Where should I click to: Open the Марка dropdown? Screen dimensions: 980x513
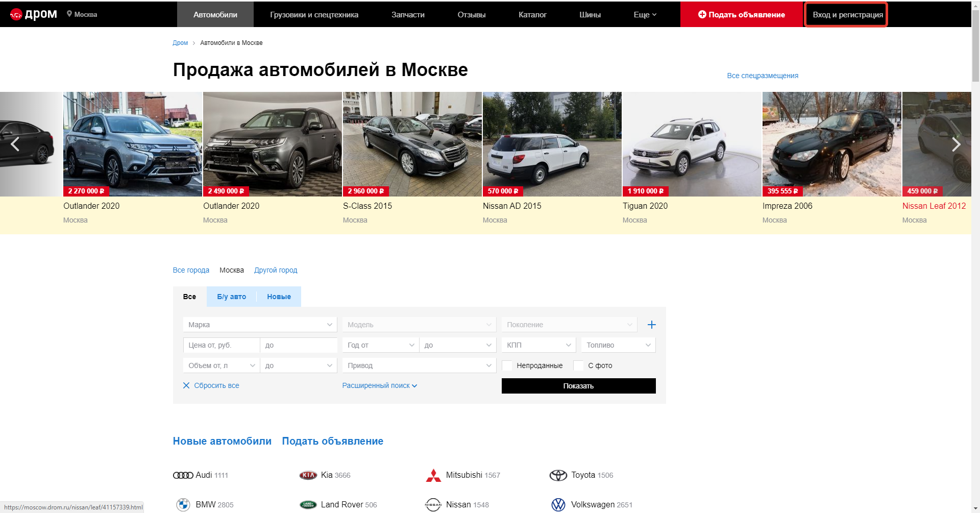click(x=260, y=325)
